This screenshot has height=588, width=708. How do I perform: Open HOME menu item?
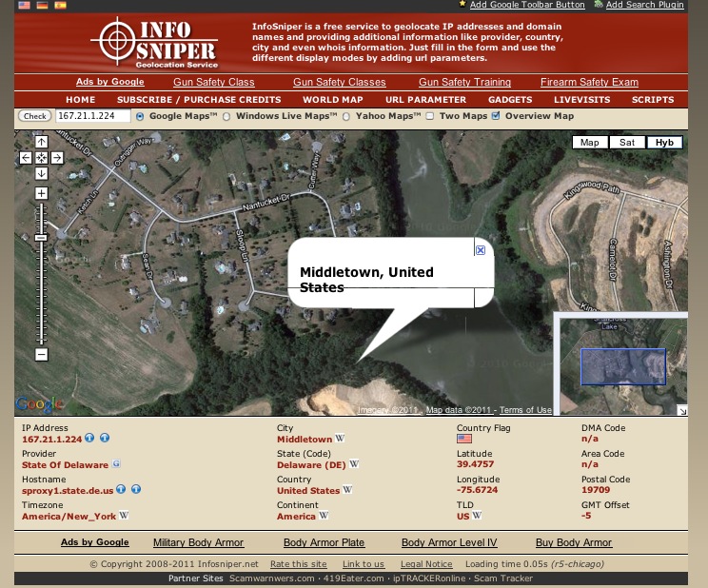point(80,100)
